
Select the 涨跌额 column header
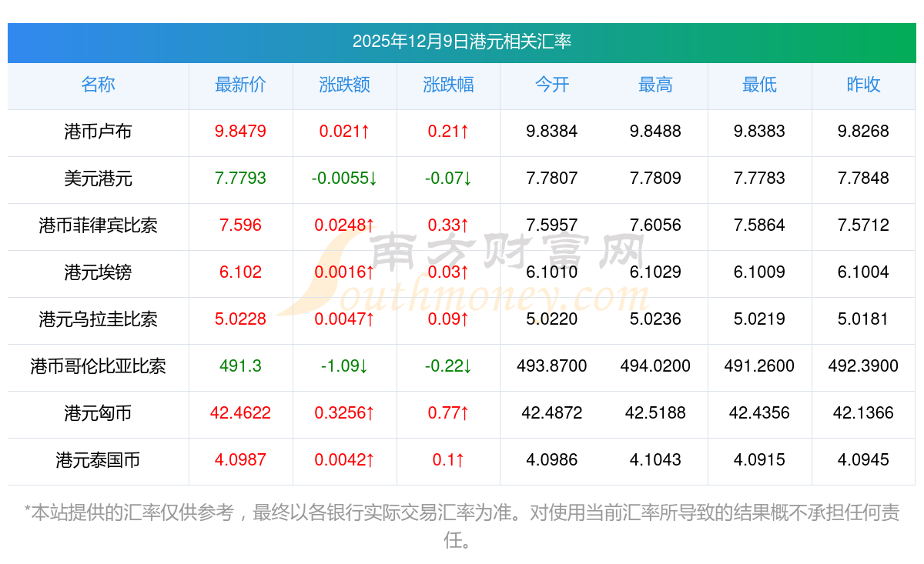344,85
